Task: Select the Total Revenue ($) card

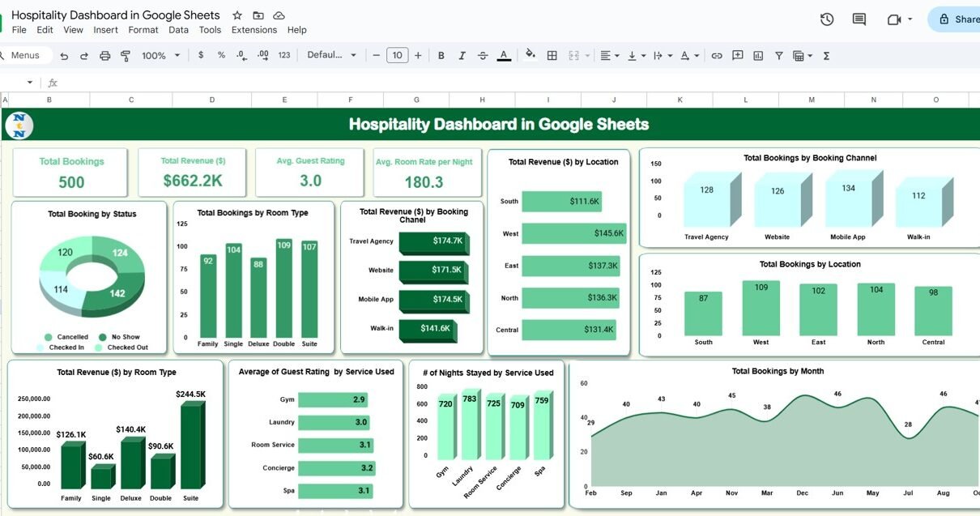Action: tap(193, 172)
